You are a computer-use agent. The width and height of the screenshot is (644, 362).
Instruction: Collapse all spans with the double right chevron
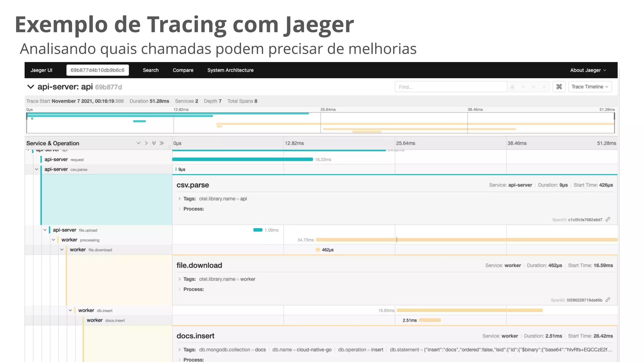pos(162,143)
